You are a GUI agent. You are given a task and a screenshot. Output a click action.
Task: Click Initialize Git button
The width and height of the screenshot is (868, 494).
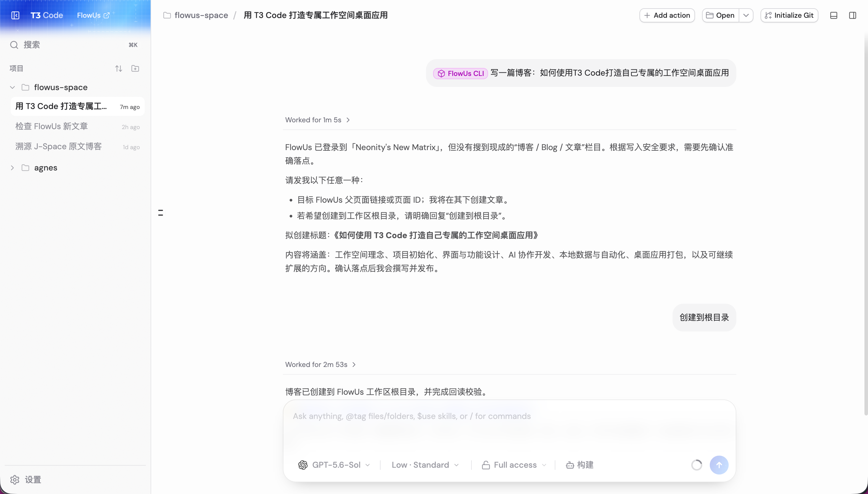789,15
